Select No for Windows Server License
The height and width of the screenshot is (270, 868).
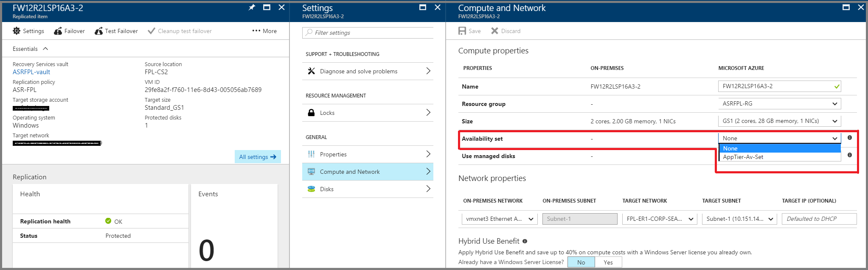click(581, 262)
